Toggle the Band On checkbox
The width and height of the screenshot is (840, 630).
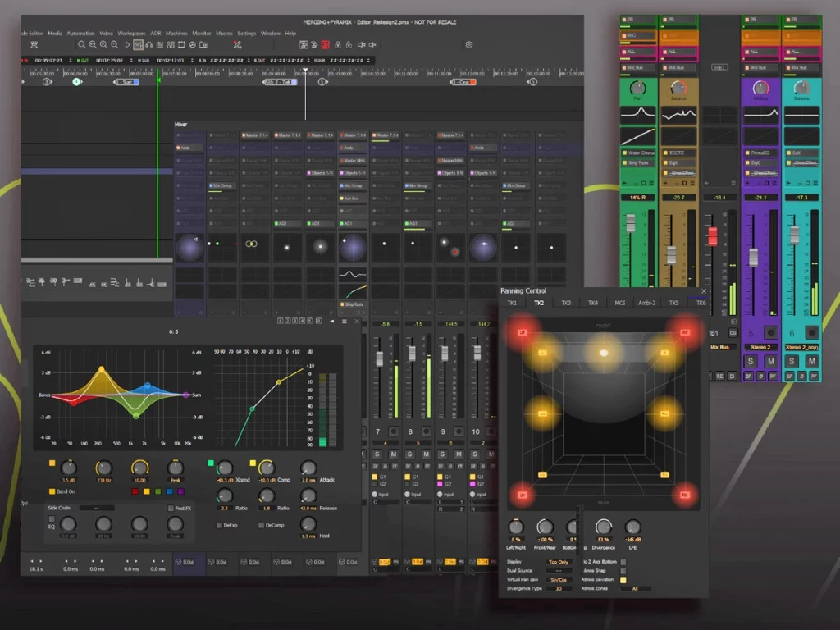[52, 491]
